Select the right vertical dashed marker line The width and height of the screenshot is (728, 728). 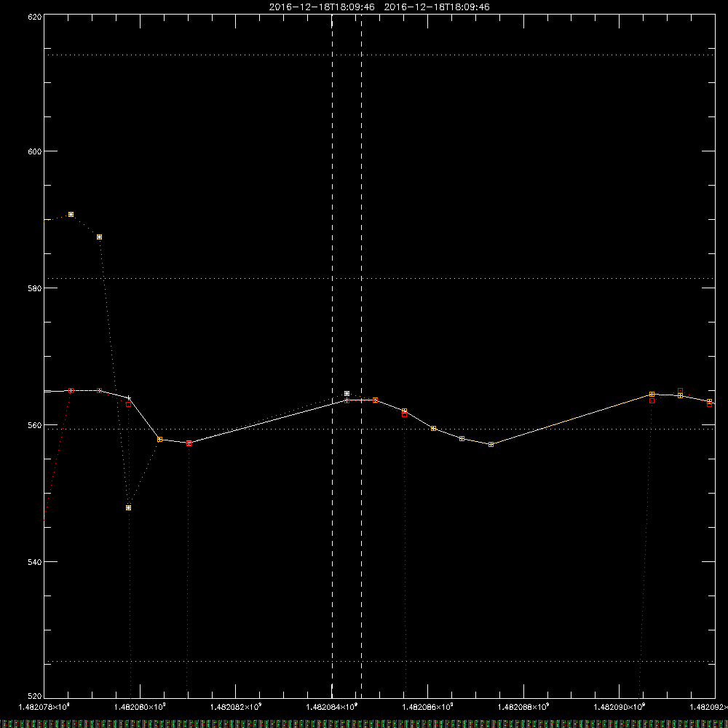[x=361, y=356]
